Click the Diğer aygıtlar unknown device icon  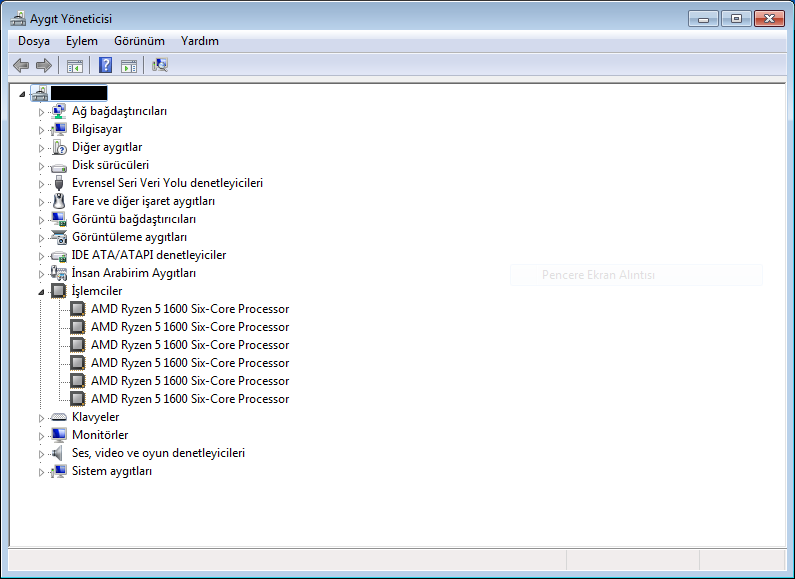59,147
